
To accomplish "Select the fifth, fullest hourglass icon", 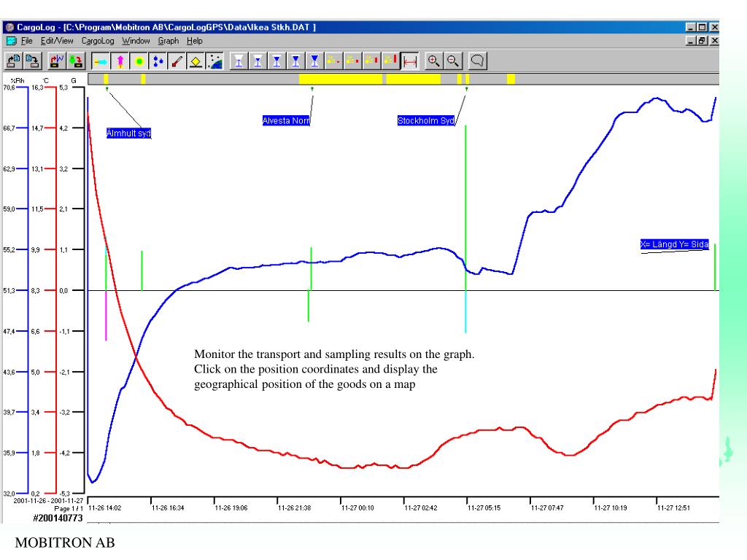I will point(314,61).
